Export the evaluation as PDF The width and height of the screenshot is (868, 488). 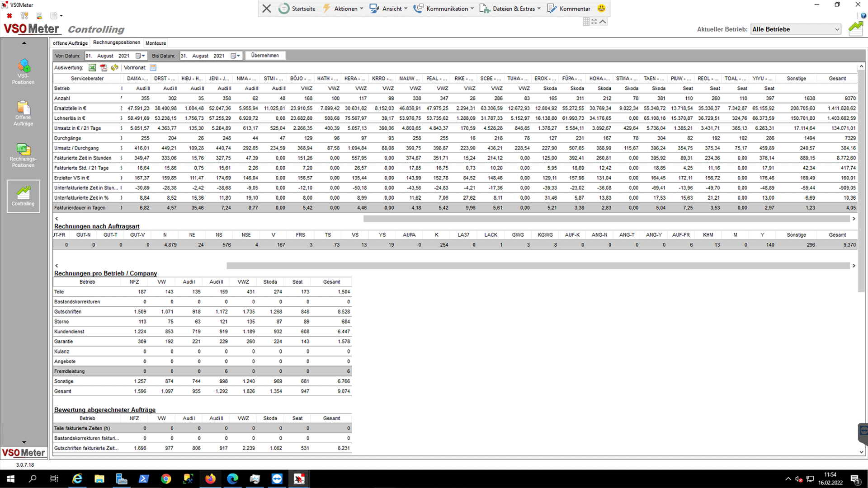(104, 68)
